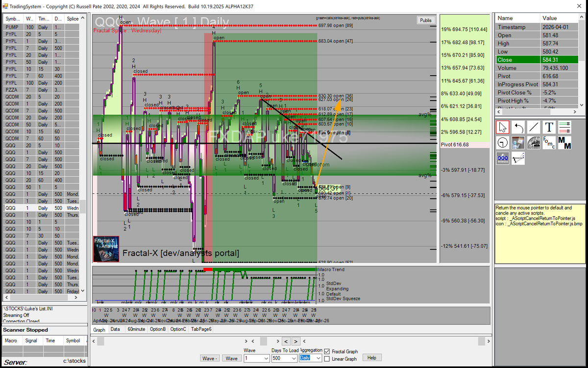
Task: Click the -12% 541.61 level label
Action: (x=465, y=246)
